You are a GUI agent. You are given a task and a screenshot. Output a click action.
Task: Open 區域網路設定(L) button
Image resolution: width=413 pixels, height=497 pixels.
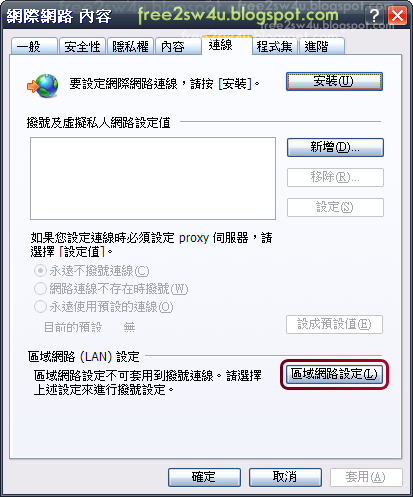coord(334,374)
